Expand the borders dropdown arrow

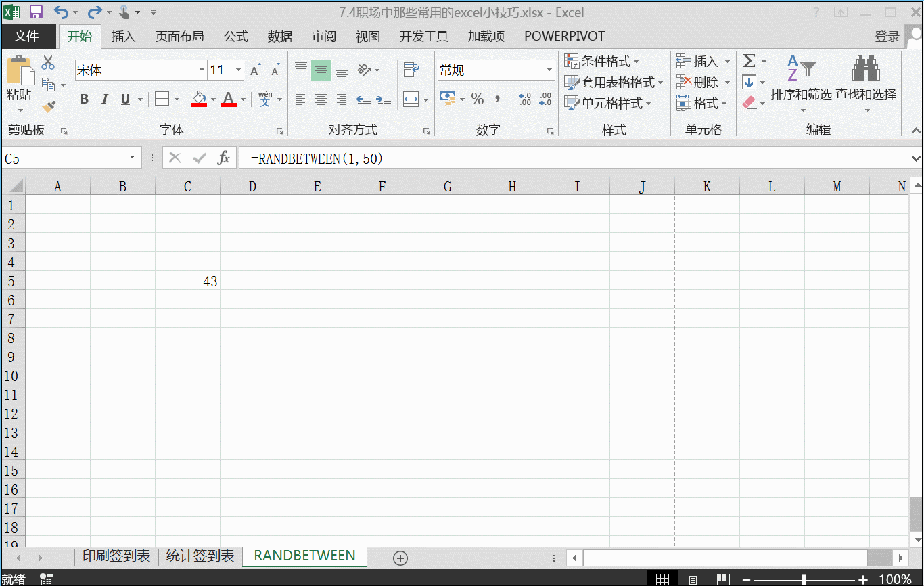tap(177, 99)
